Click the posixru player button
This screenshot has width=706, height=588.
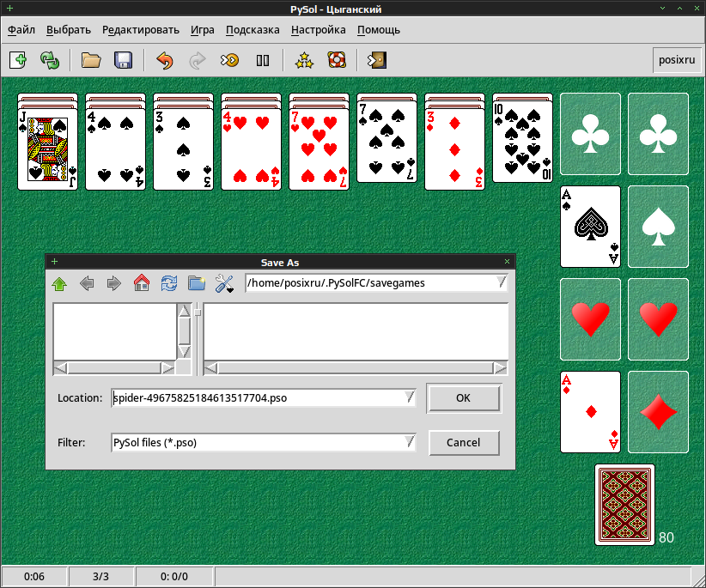677,60
